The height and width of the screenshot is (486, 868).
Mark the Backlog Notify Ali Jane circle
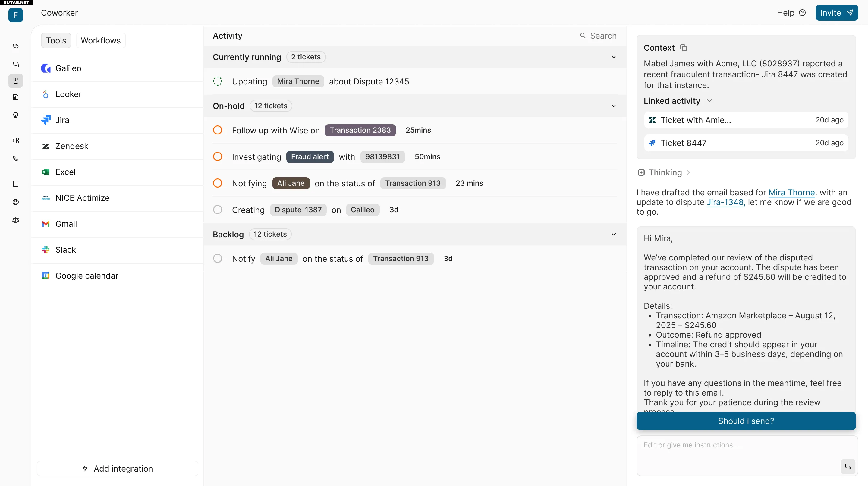tap(218, 258)
